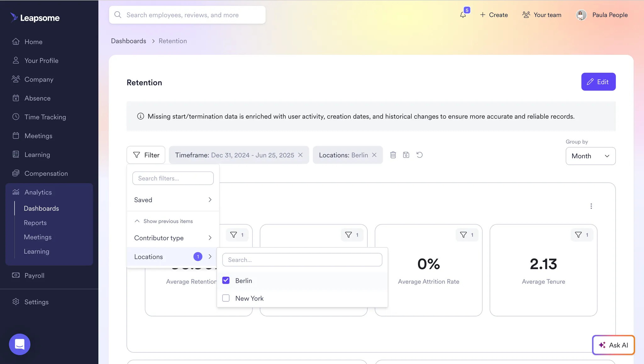The height and width of the screenshot is (364, 644).
Task: Open the three-dot widget menu
Action: [591, 206]
